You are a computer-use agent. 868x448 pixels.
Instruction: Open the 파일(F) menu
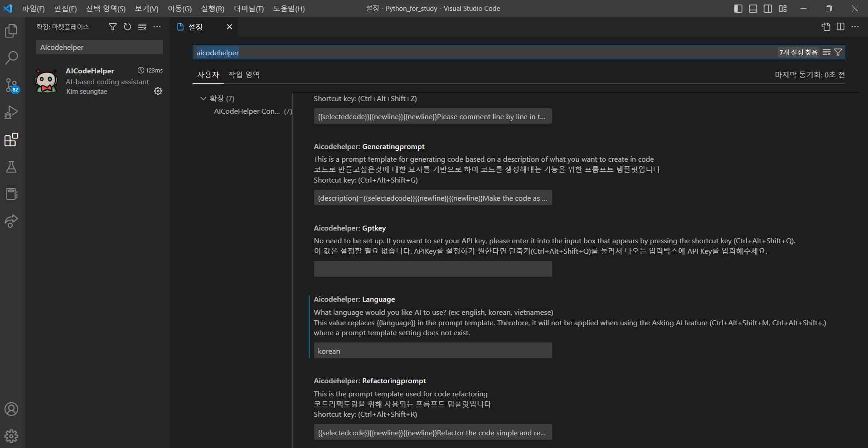click(x=34, y=9)
